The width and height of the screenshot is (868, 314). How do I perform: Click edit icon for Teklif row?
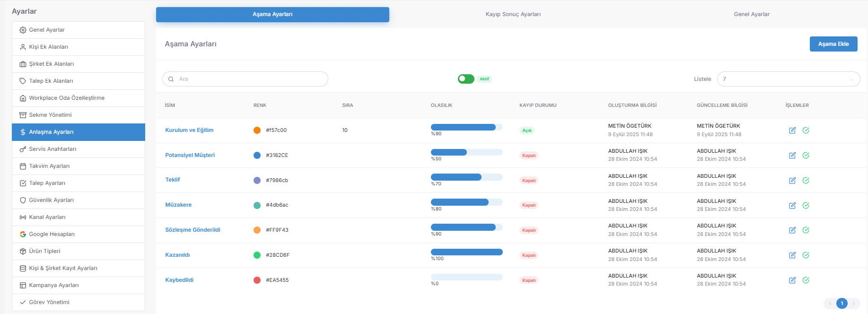click(792, 180)
